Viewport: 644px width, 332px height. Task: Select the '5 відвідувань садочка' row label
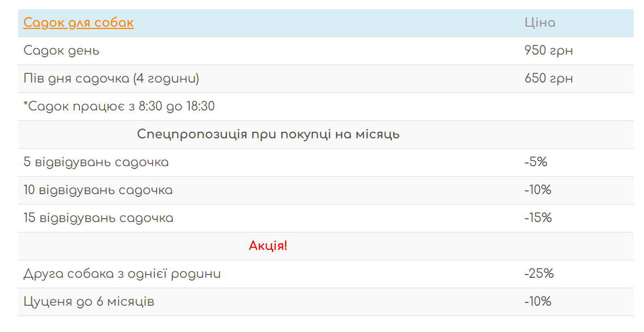tap(96, 162)
